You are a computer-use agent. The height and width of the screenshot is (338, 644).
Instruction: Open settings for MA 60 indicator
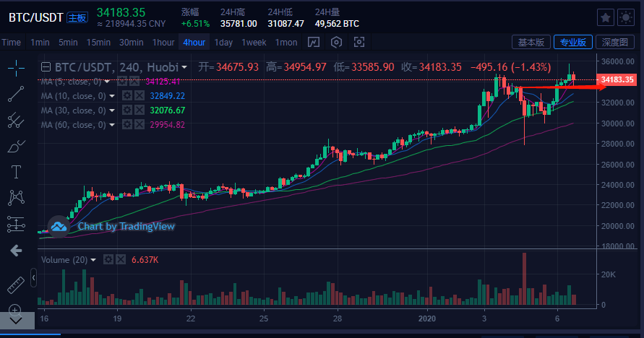click(x=127, y=125)
